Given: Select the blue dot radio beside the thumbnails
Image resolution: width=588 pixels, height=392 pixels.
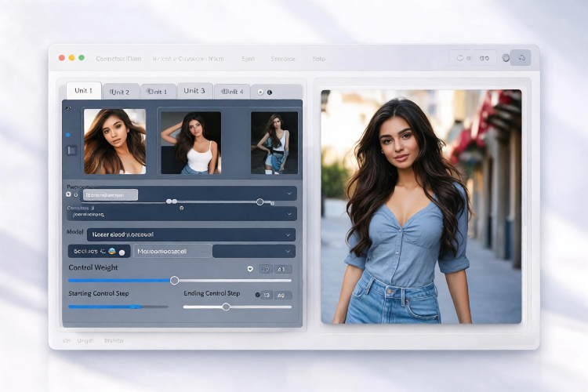Looking at the screenshot, I should 68,135.
